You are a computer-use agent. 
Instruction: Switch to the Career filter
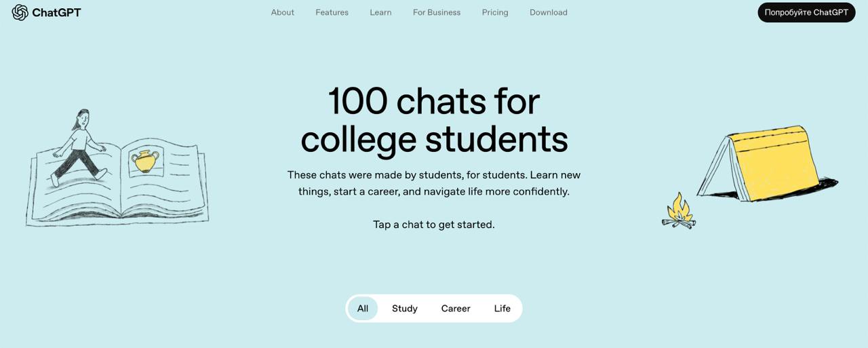(456, 309)
